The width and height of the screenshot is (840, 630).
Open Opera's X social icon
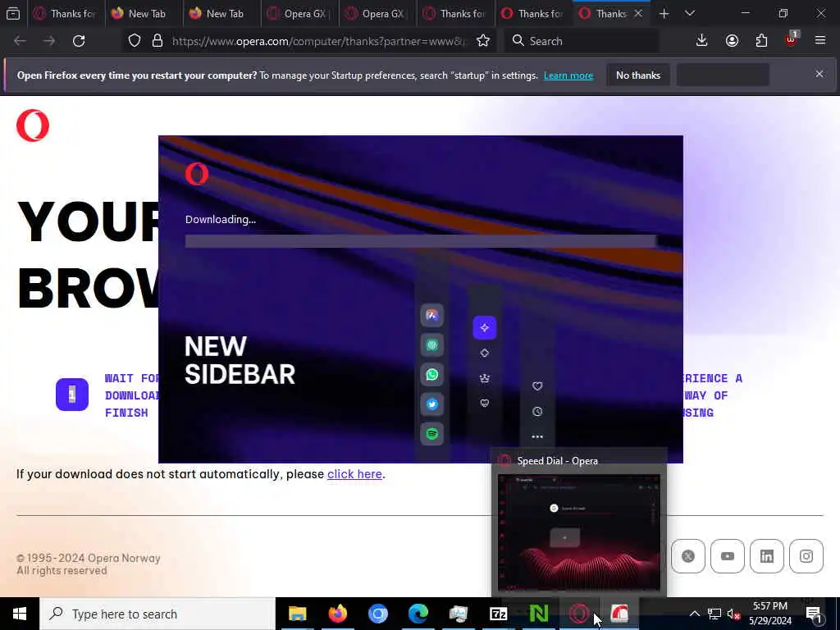688,556
